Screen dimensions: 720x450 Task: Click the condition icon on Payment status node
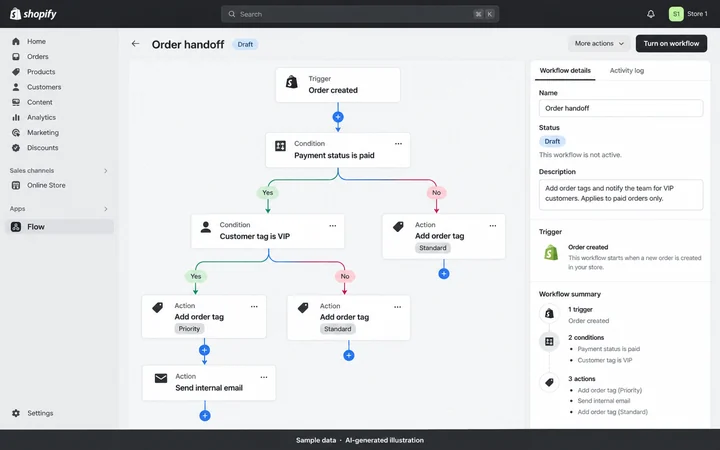pos(280,146)
